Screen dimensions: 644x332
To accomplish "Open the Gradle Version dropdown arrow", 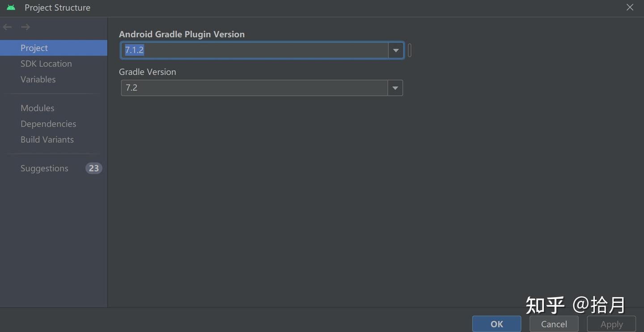I will 395,88.
